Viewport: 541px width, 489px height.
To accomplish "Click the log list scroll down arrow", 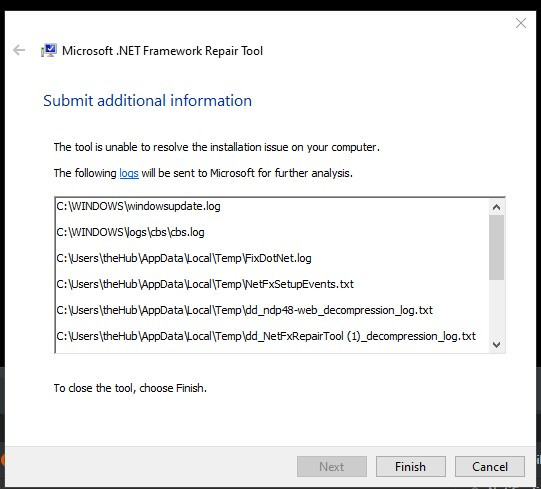I will click(x=496, y=344).
